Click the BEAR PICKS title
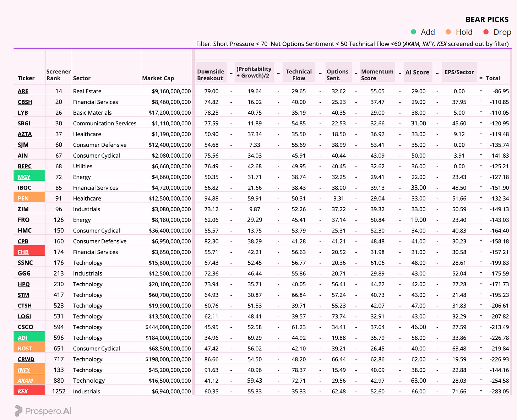 pos(487,20)
